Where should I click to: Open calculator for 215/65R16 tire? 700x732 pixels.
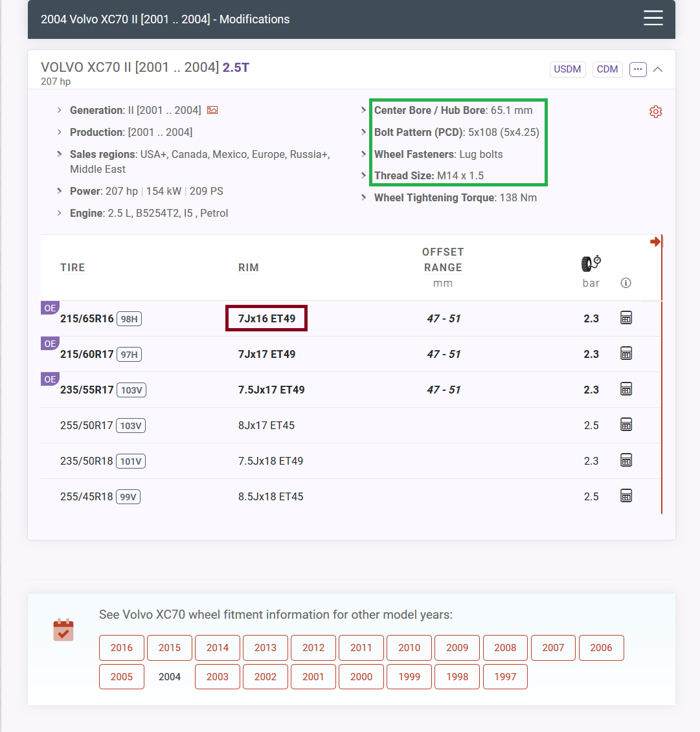626,318
